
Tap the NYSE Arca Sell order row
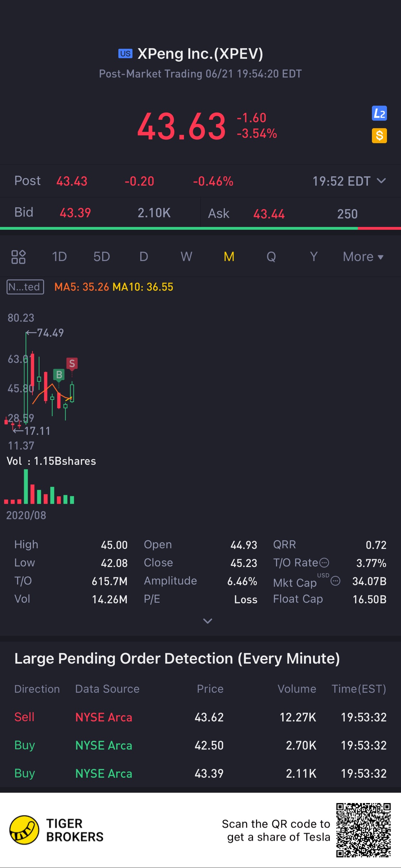[x=200, y=717]
